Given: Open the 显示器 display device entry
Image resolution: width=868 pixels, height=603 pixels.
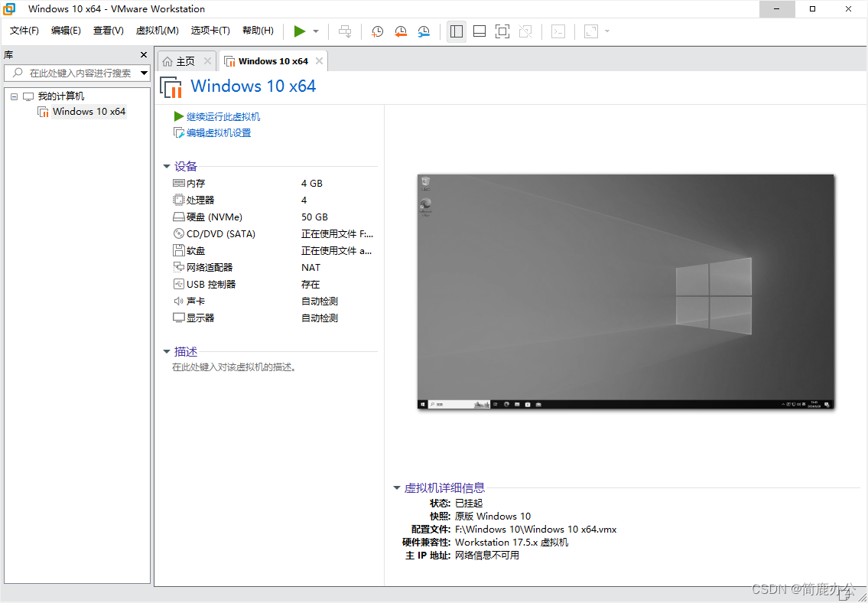Looking at the screenshot, I should (193, 318).
